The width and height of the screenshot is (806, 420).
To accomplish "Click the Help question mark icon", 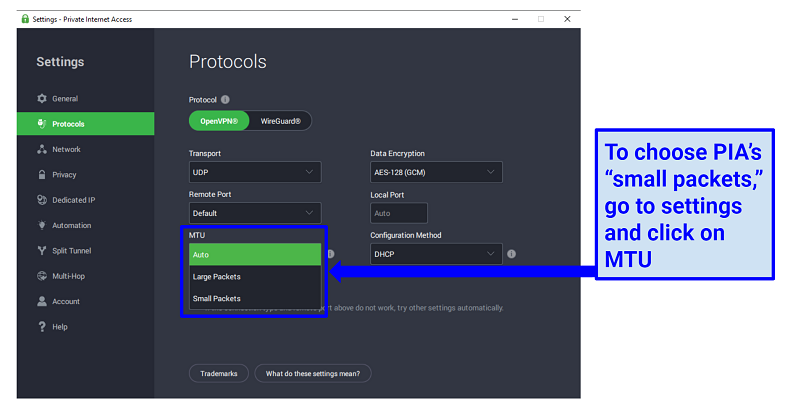I will [x=42, y=326].
